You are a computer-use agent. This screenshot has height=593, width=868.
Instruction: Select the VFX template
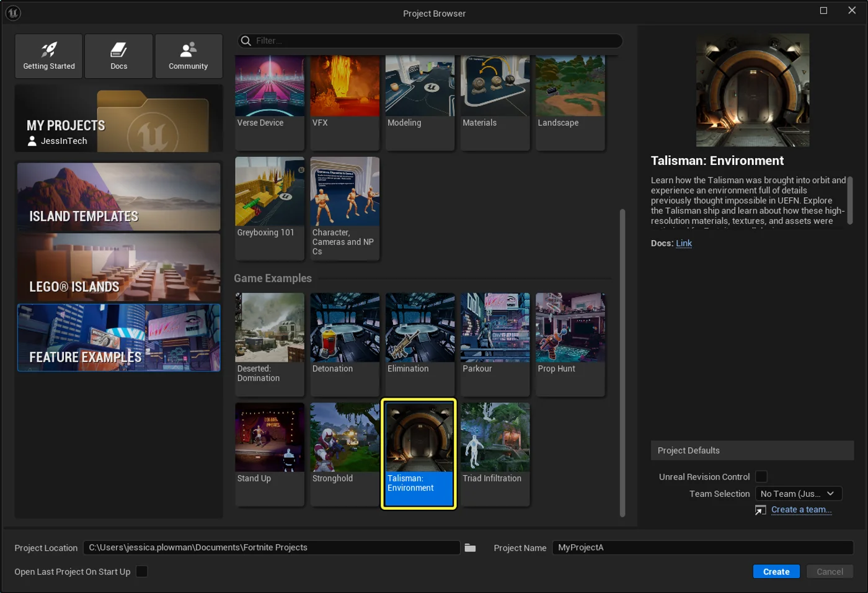[345, 102]
